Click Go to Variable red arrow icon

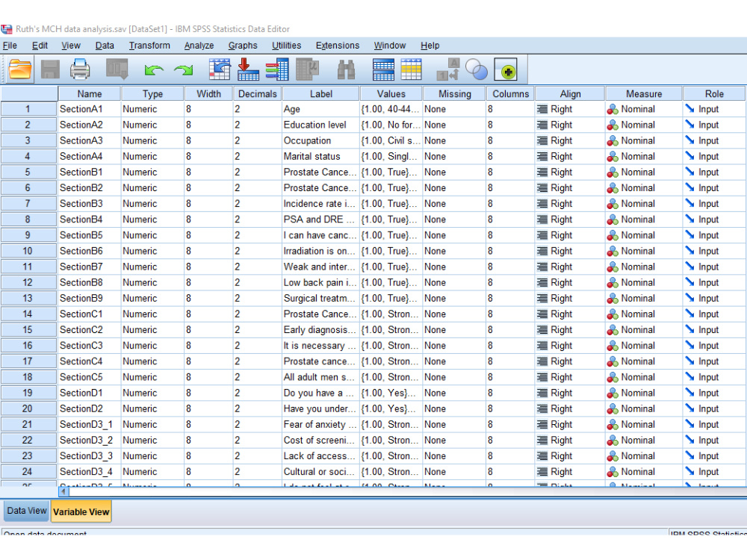[248, 69]
